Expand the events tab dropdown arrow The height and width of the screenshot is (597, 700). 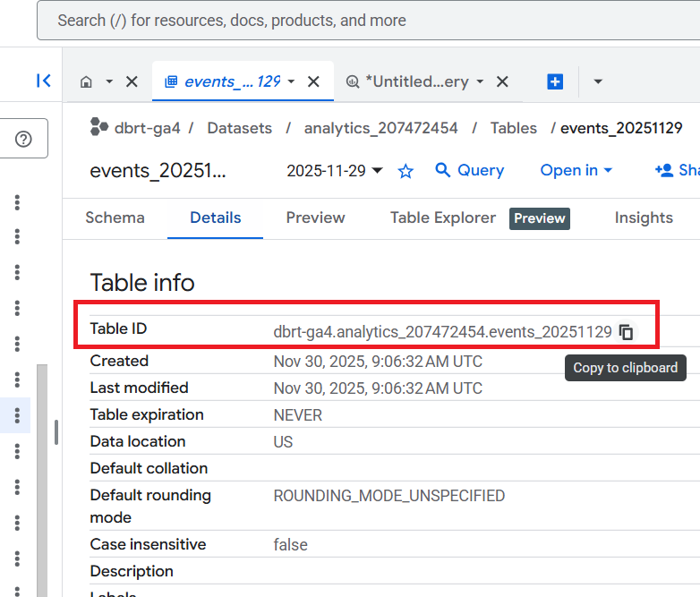pyautogui.click(x=291, y=81)
